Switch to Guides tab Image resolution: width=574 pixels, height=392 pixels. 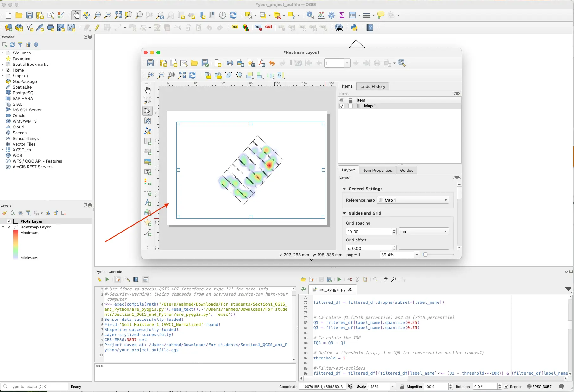tap(407, 170)
